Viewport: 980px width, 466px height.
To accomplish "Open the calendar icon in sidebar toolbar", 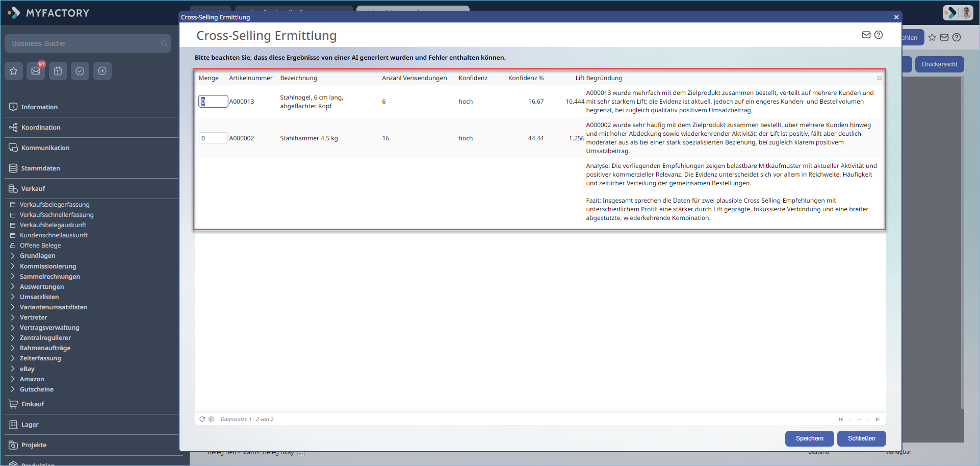I will [58, 71].
